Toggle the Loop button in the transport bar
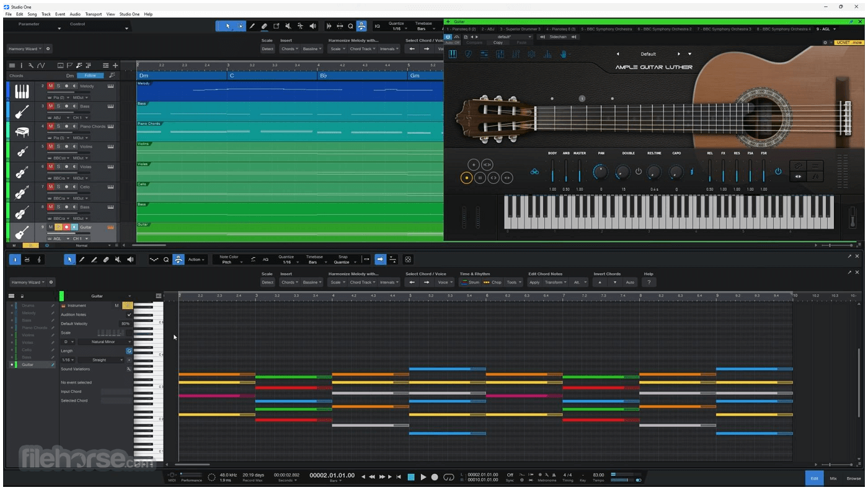The width and height of the screenshot is (868, 490). click(449, 477)
